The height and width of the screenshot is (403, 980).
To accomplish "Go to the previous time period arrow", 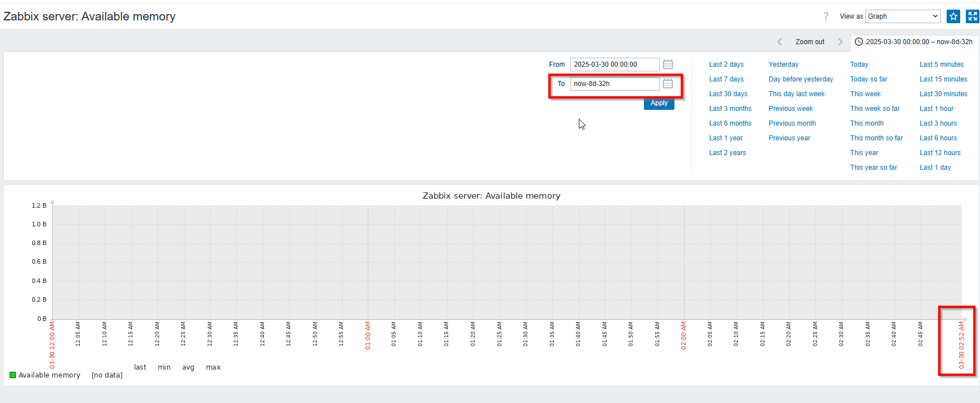I will [x=780, y=42].
